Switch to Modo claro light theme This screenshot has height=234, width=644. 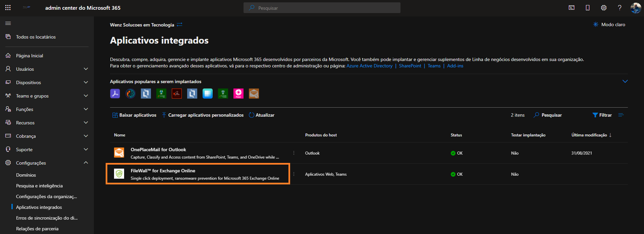tap(609, 24)
